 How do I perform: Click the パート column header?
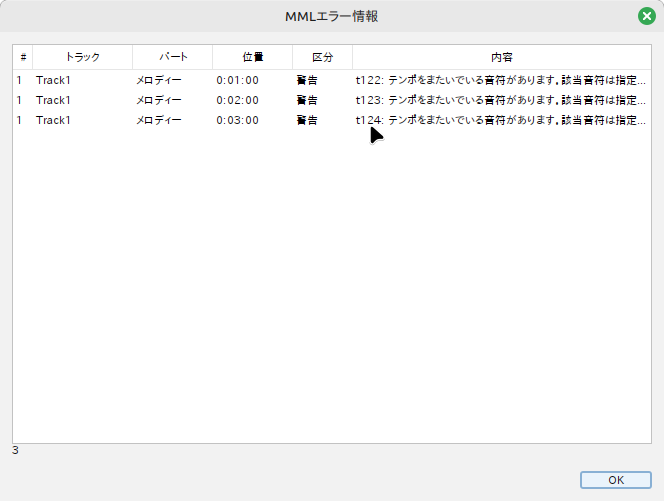tap(172, 57)
